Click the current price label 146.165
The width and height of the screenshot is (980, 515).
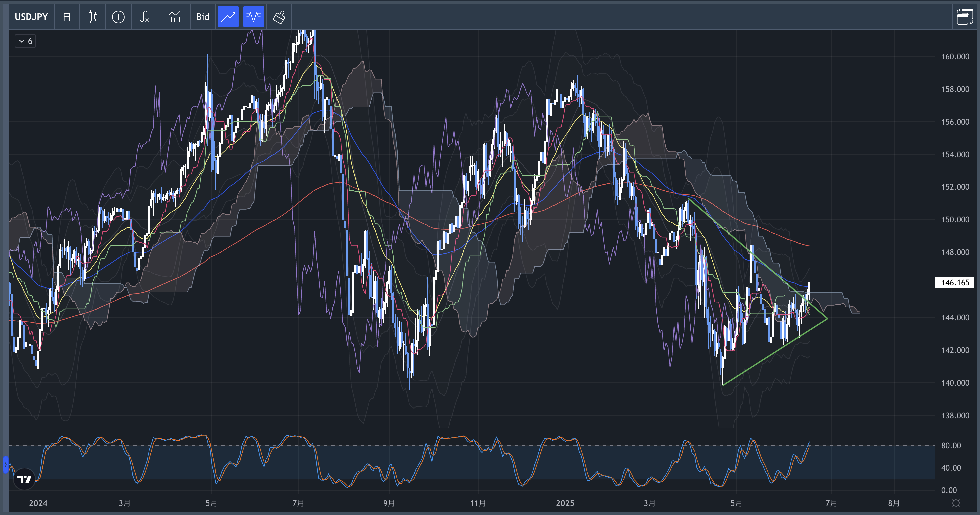[955, 283]
